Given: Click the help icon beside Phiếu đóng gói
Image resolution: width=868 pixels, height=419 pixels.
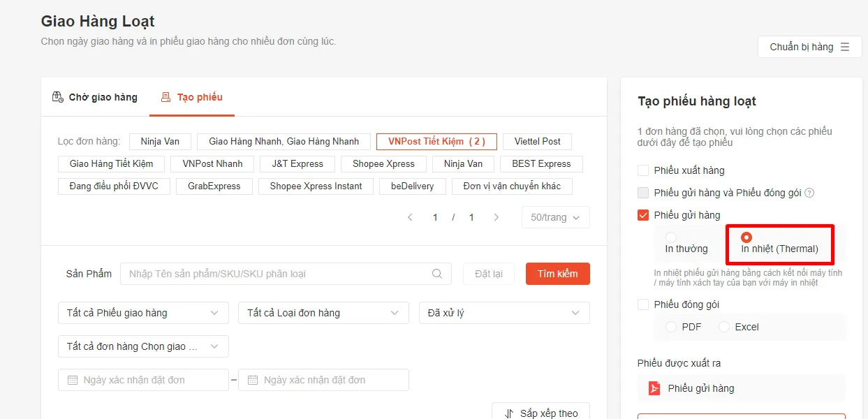Looking at the screenshot, I should pos(810,193).
